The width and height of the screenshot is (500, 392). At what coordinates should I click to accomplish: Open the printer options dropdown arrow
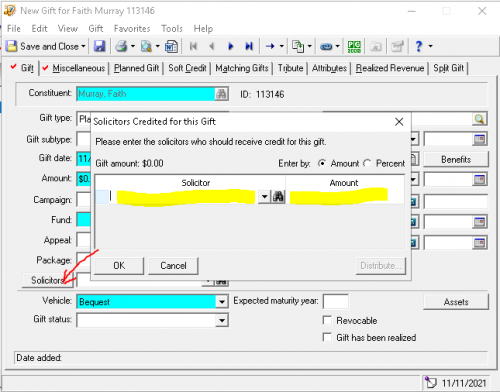click(x=133, y=46)
